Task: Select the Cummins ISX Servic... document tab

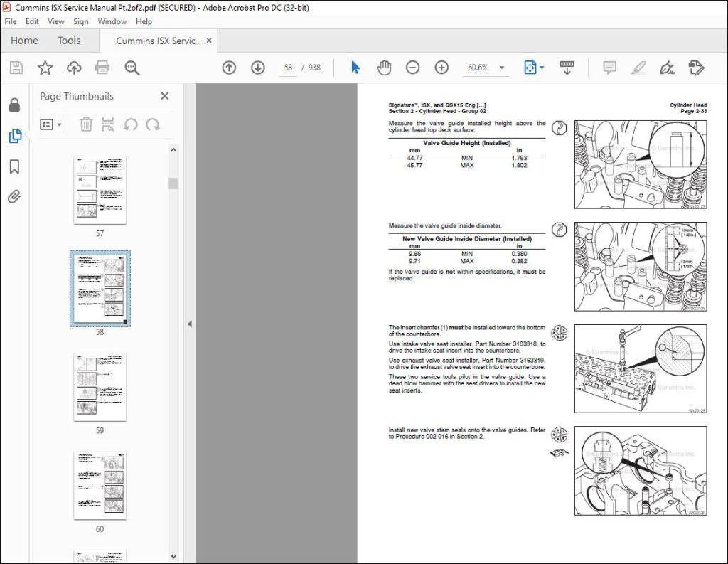Action: 159,41
